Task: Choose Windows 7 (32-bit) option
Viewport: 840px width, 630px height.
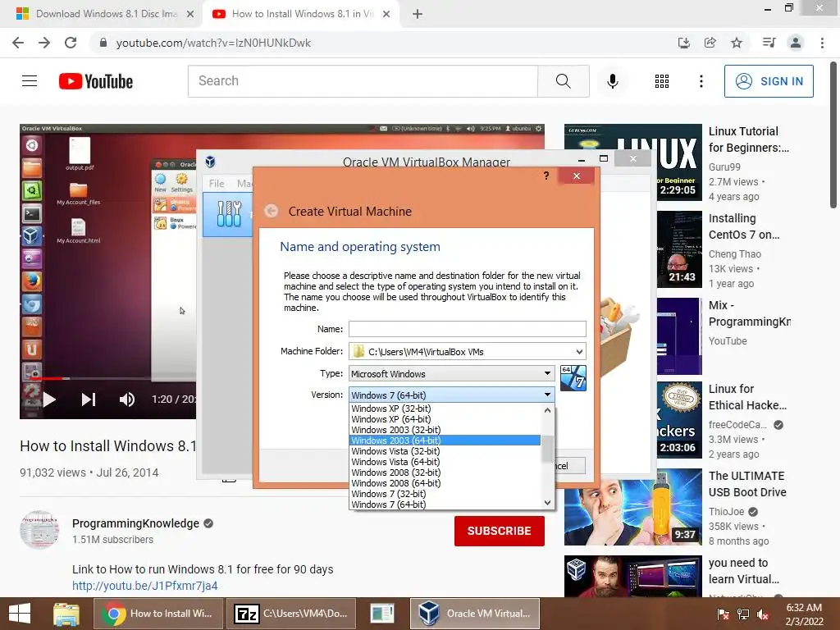Action: (x=445, y=494)
